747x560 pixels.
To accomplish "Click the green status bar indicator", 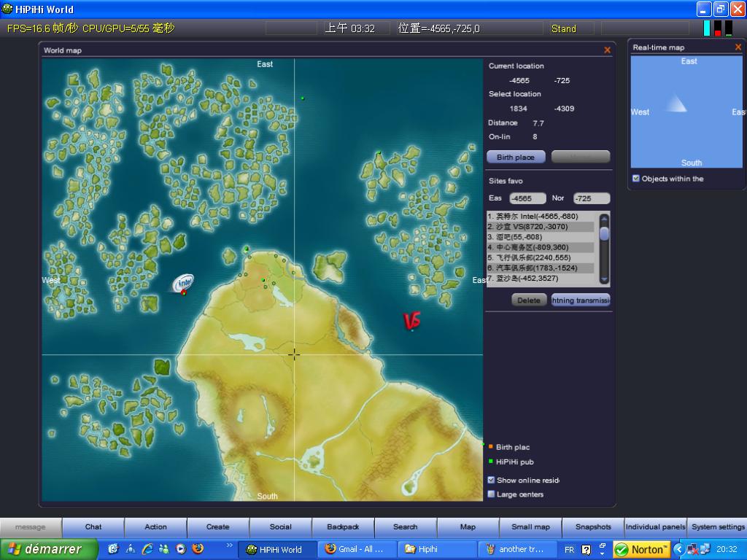I will 729,28.
